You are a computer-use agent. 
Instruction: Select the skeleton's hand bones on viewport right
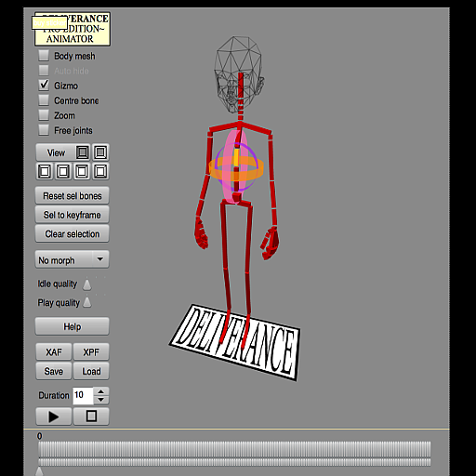tap(270, 244)
